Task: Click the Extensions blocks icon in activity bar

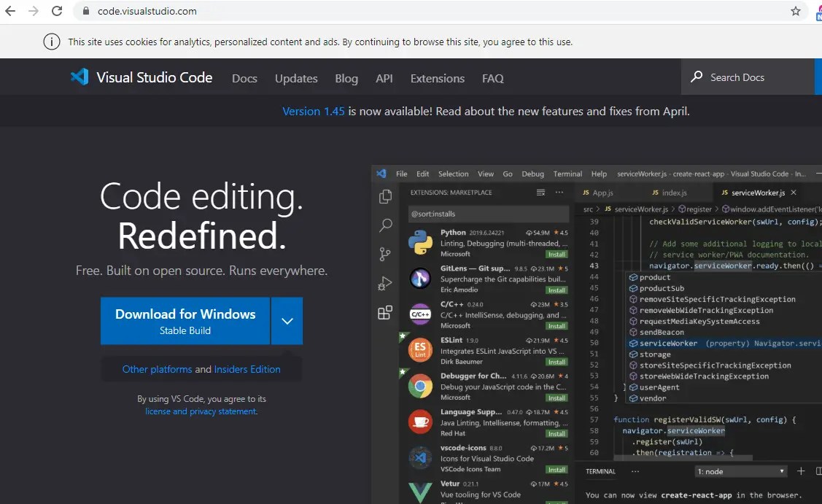Action: point(385,313)
